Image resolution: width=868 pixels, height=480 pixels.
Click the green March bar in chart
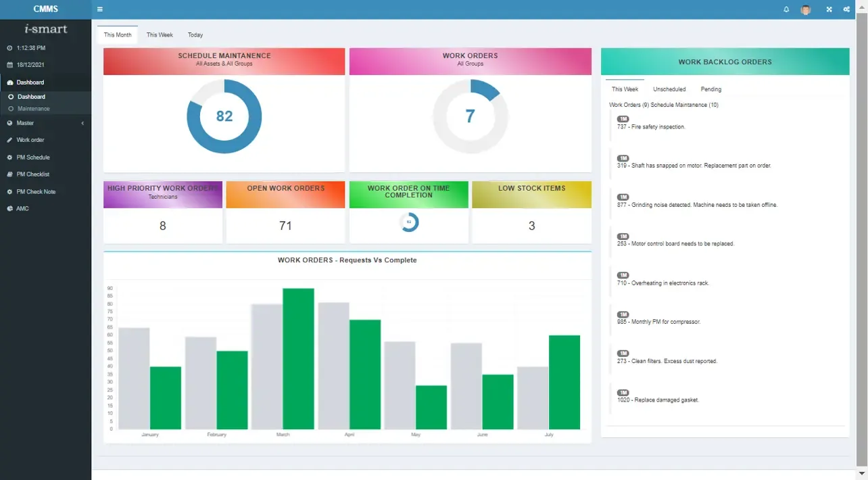tap(298, 359)
